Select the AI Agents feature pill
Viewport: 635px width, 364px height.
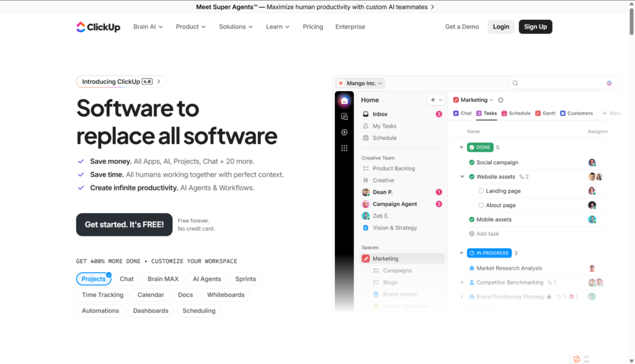(x=206, y=279)
